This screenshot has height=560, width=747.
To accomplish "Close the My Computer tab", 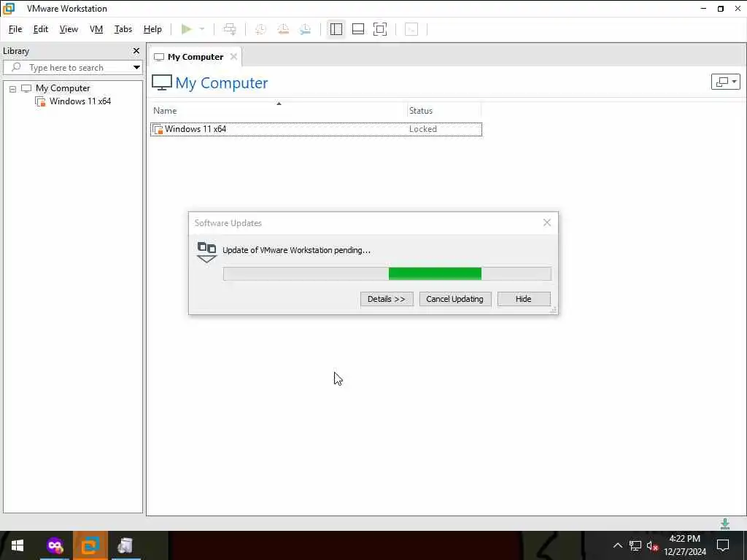I will (233, 56).
